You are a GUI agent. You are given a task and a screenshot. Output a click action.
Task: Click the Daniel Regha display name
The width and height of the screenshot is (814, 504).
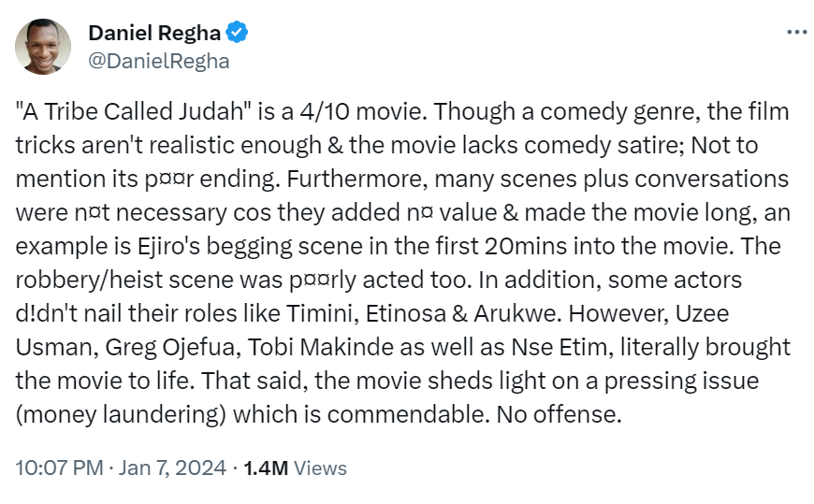154,33
